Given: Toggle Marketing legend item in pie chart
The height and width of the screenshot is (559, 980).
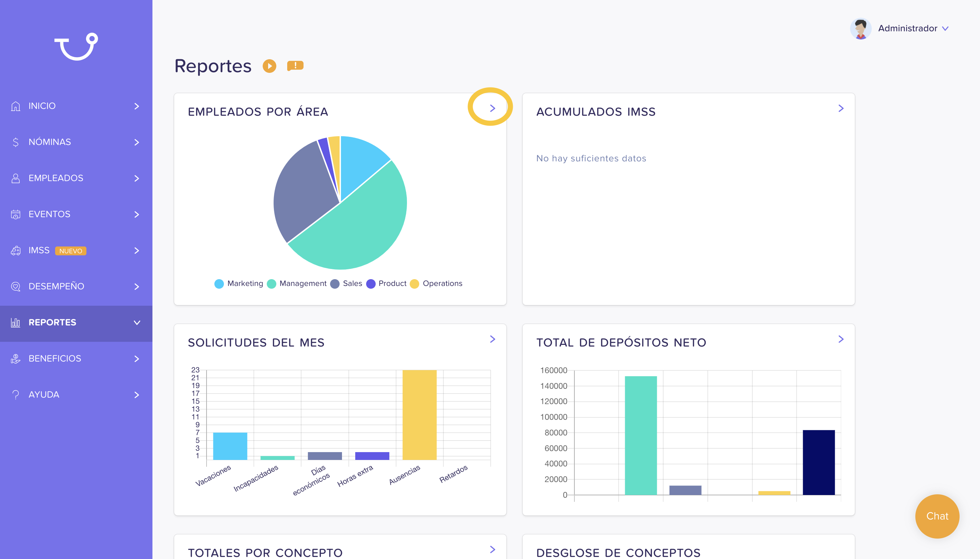Looking at the screenshot, I should 239,284.
